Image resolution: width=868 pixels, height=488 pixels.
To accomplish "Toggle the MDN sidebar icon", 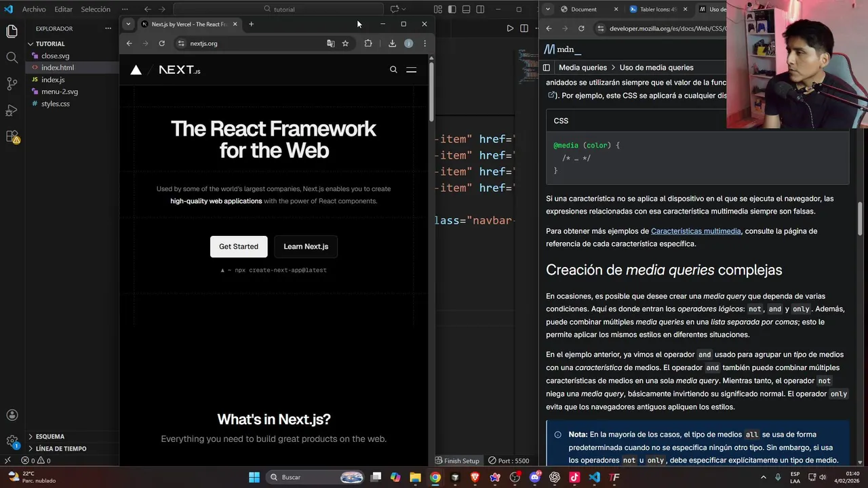I will tap(547, 67).
